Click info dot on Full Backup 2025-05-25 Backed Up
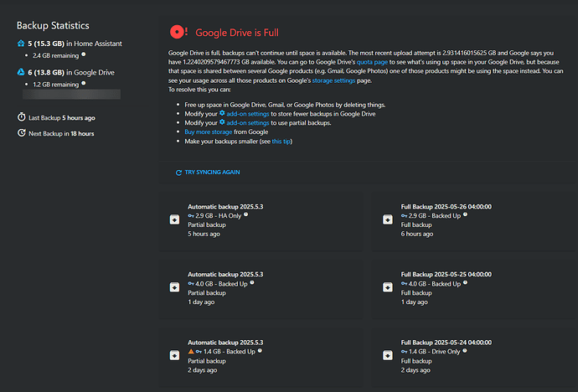 click(465, 282)
